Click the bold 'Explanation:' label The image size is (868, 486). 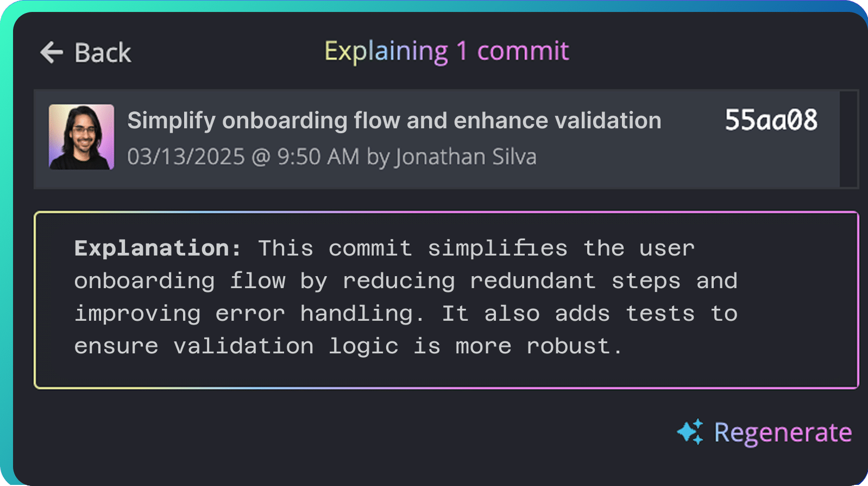pos(158,248)
